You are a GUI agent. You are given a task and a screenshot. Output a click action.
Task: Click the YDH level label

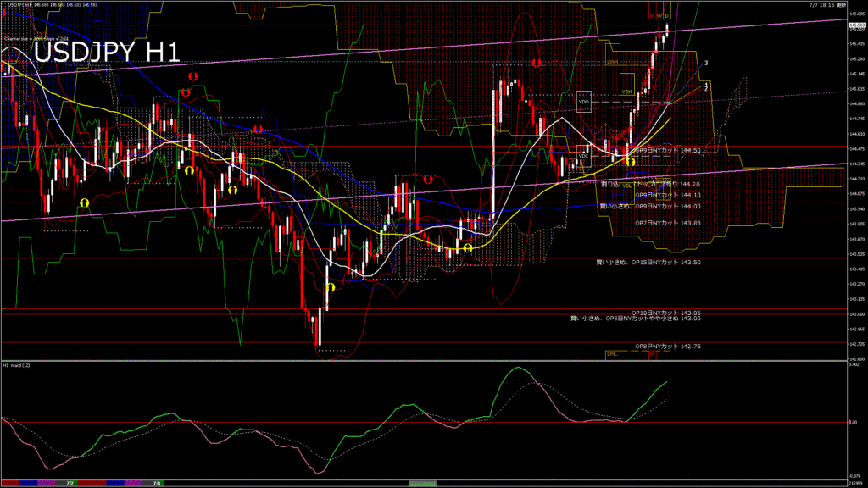tap(626, 91)
